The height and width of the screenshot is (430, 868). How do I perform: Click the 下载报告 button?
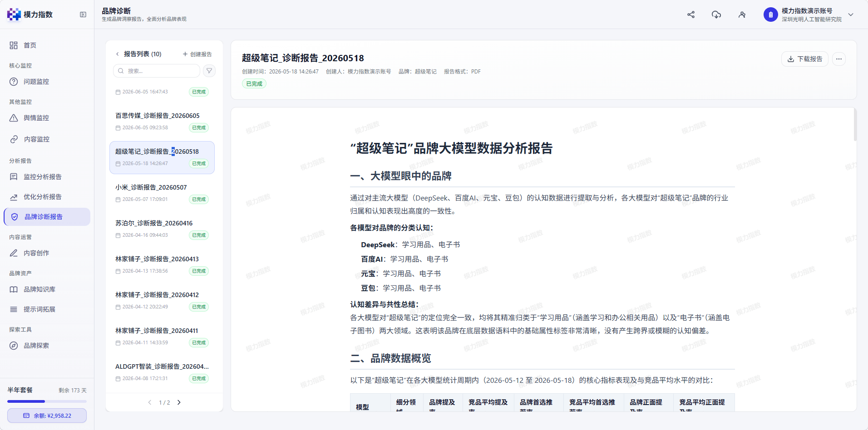(x=805, y=59)
